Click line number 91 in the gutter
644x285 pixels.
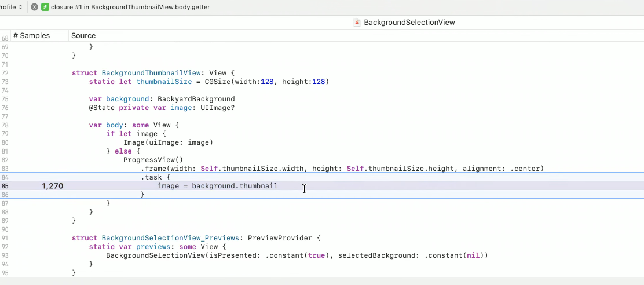tap(5, 238)
